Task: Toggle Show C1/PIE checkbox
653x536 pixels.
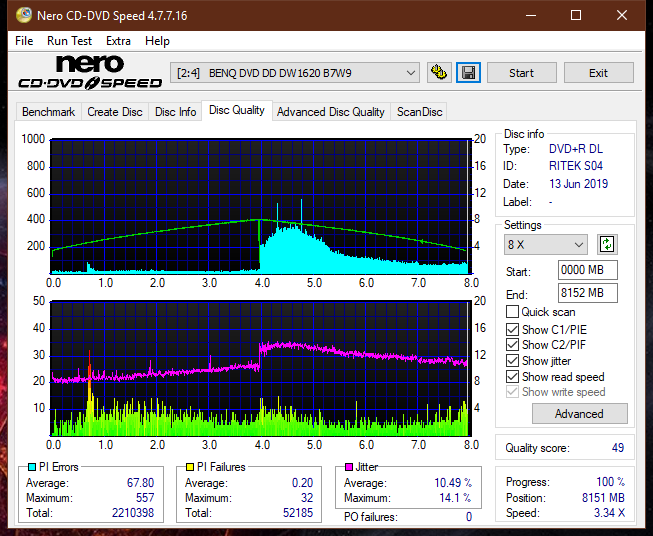Action: pos(512,329)
